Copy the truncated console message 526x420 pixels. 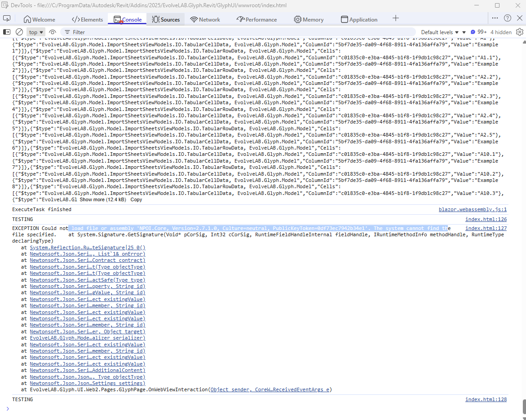coord(136,199)
